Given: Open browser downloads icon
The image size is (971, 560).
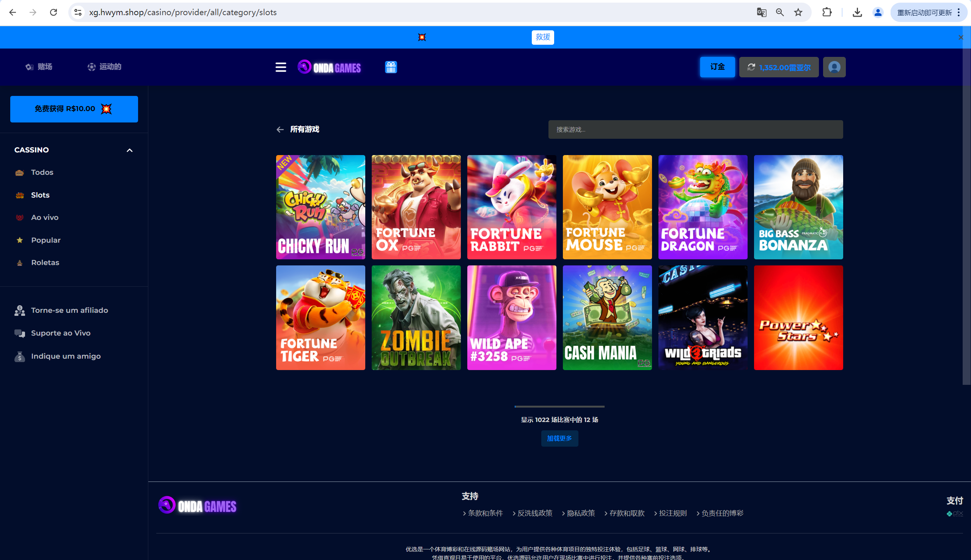Looking at the screenshot, I should pos(857,12).
